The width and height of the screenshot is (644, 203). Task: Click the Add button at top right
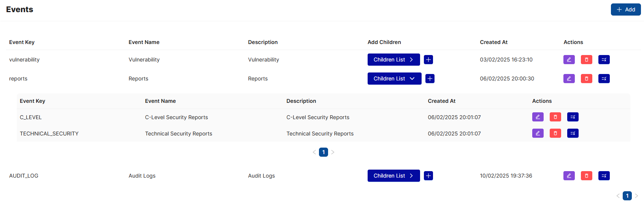[625, 9]
